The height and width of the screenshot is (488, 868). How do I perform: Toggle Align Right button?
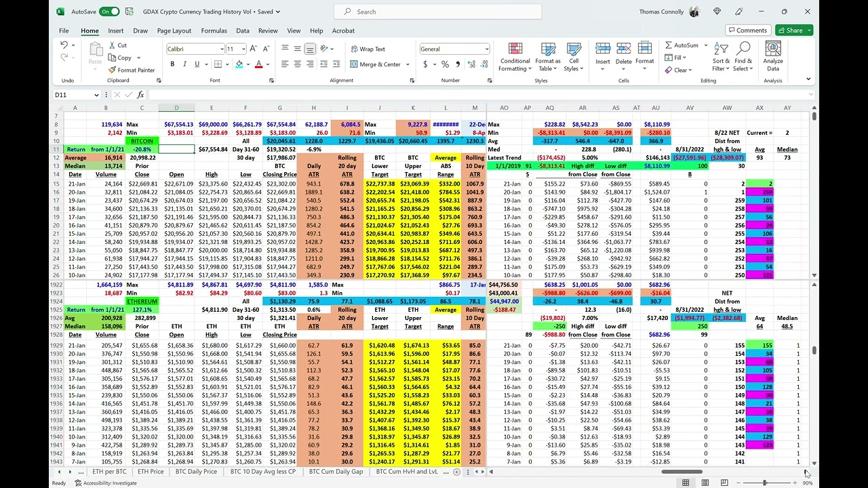(x=310, y=64)
